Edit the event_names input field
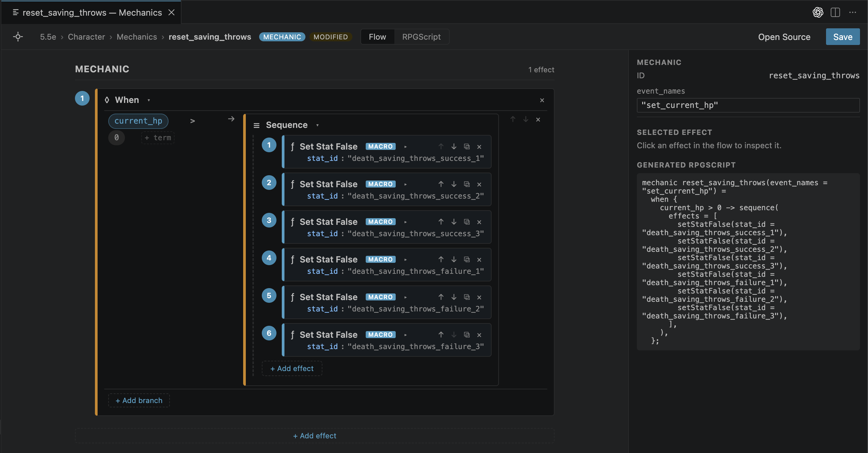Viewport: 868px width, 453px height. [748, 105]
